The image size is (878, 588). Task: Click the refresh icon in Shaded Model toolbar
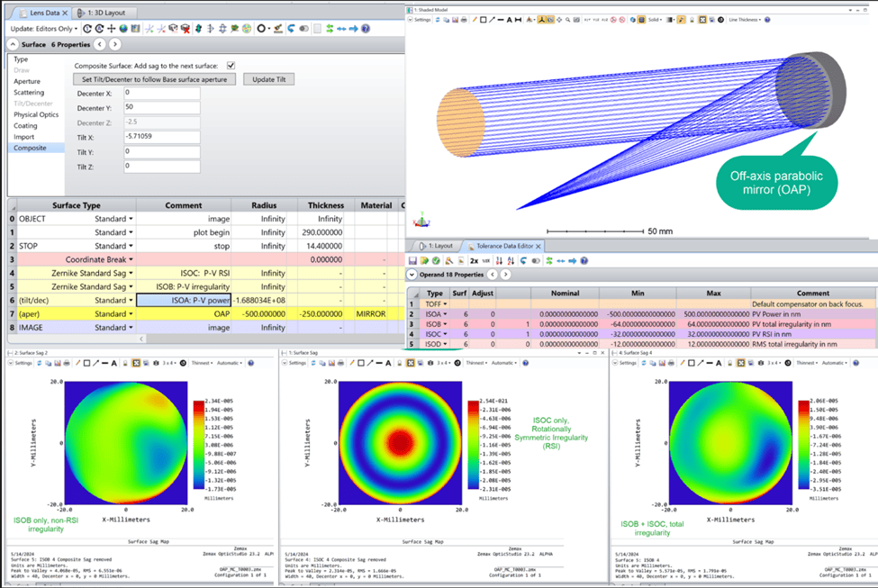(438, 20)
